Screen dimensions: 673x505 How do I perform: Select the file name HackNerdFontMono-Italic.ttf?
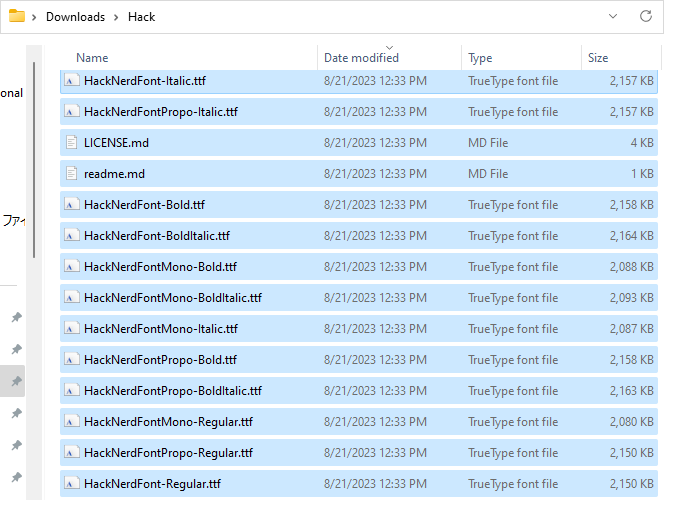(161, 329)
